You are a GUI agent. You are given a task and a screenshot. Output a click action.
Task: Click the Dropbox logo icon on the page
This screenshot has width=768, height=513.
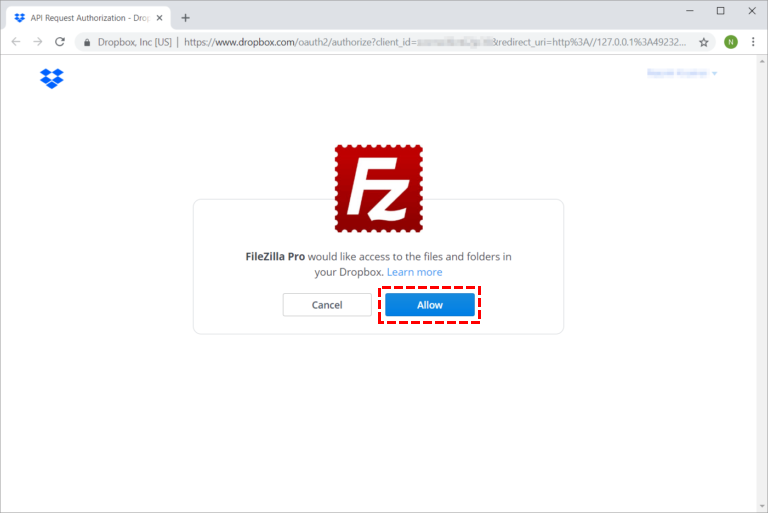[52, 78]
